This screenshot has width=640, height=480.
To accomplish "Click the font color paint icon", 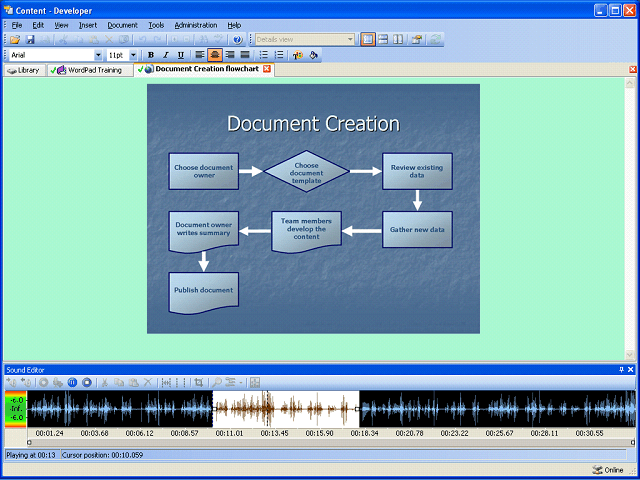I will click(313, 55).
